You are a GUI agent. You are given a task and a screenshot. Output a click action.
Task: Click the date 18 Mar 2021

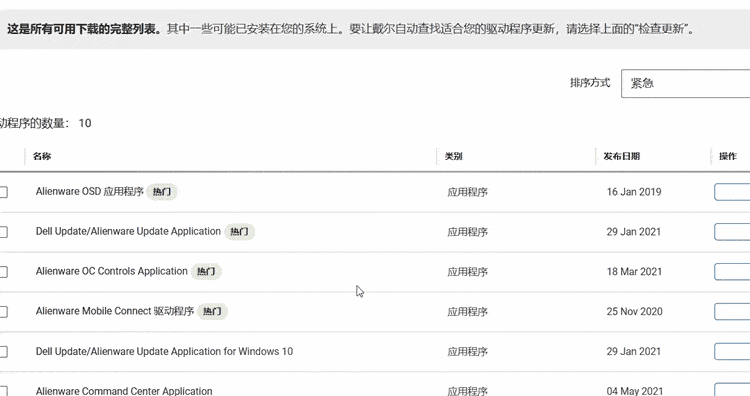(634, 272)
